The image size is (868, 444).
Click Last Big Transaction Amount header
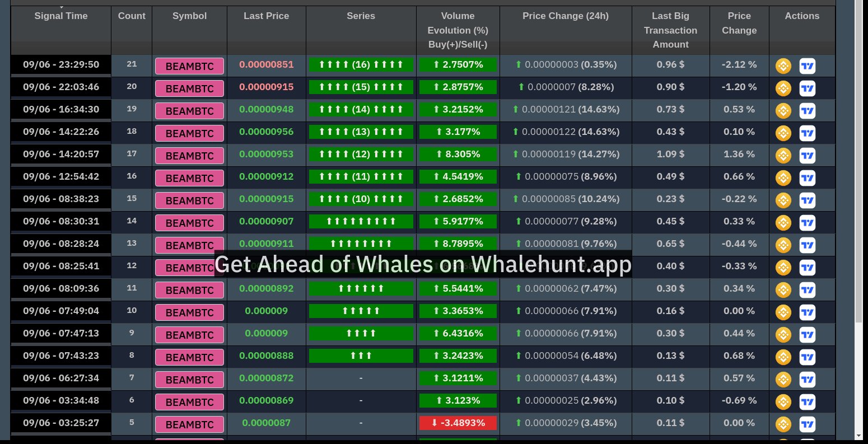670,30
